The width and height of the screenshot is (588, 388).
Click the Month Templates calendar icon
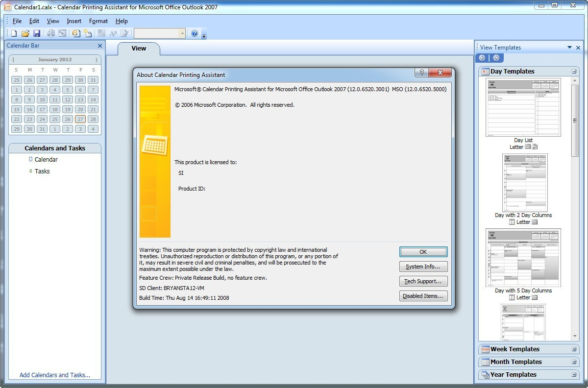485,362
